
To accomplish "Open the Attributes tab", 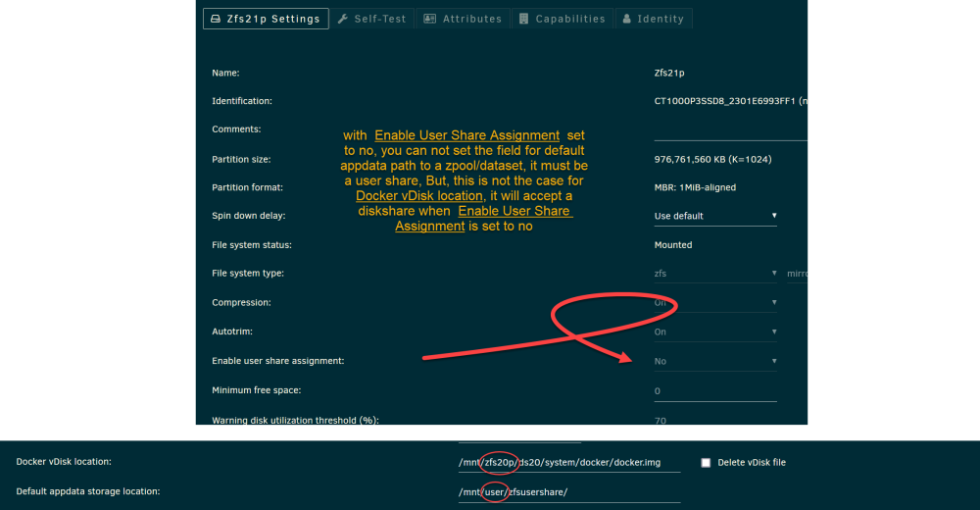I will (463, 19).
